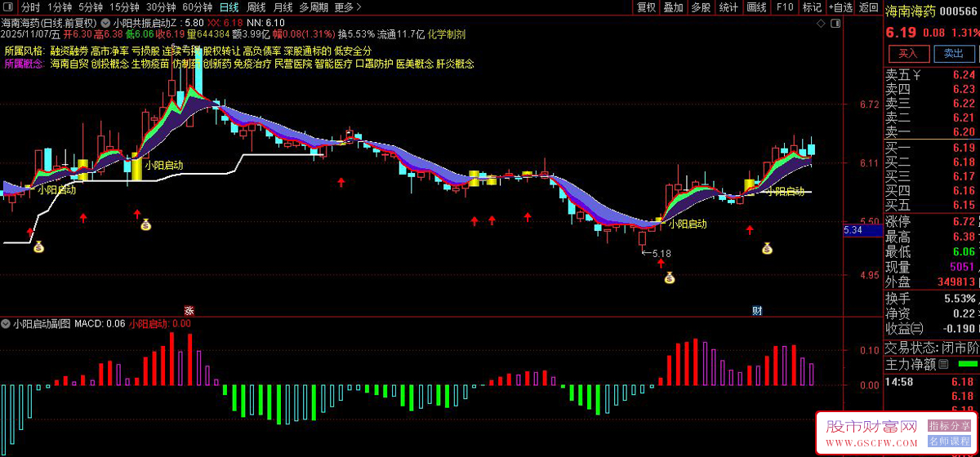
Task: Click the ←5.18 low price label
Action: pos(656,254)
